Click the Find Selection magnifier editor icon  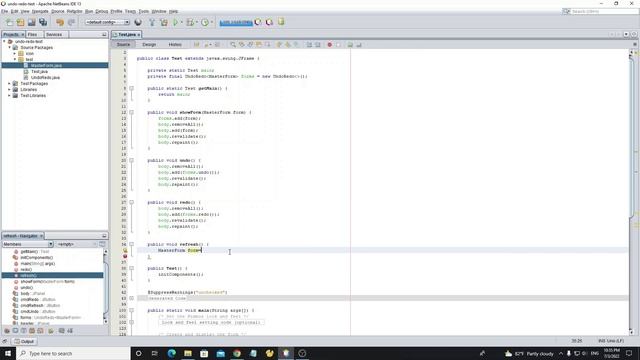click(233, 44)
